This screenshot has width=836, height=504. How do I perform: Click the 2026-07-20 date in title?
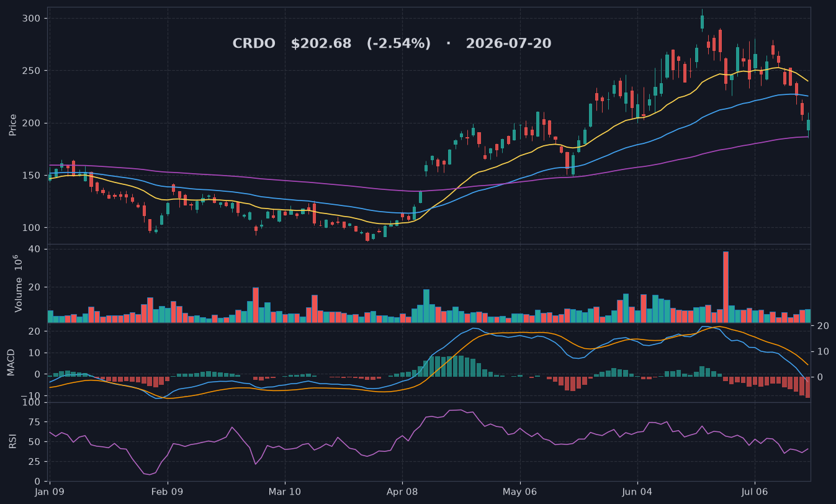pyautogui.click(x=508, y=44)
